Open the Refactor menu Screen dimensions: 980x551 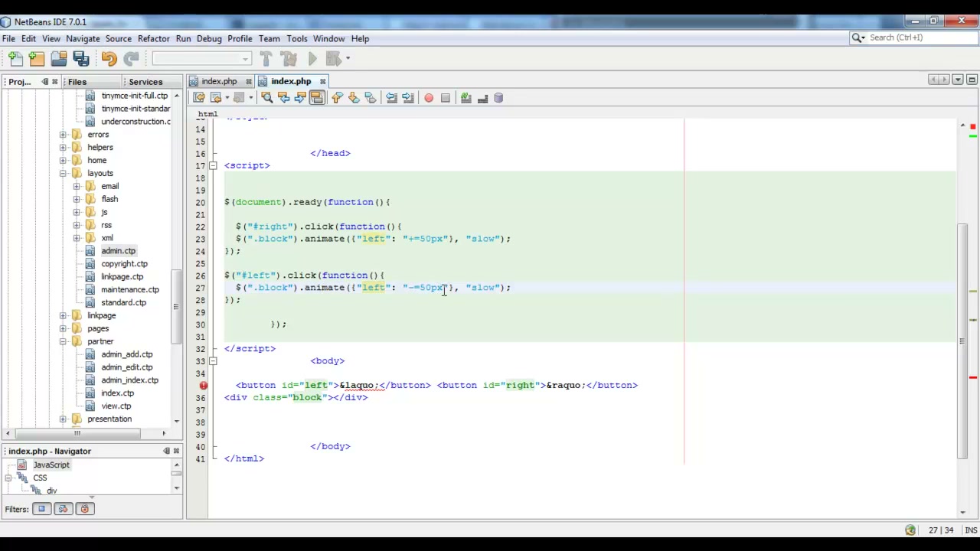[x=153, y=38]
